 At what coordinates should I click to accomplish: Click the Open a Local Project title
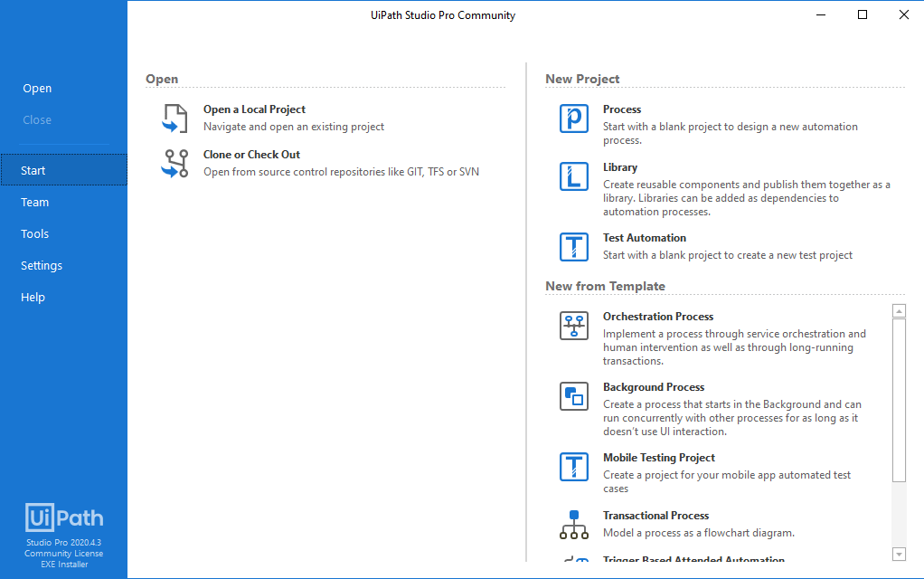point(255,109)
